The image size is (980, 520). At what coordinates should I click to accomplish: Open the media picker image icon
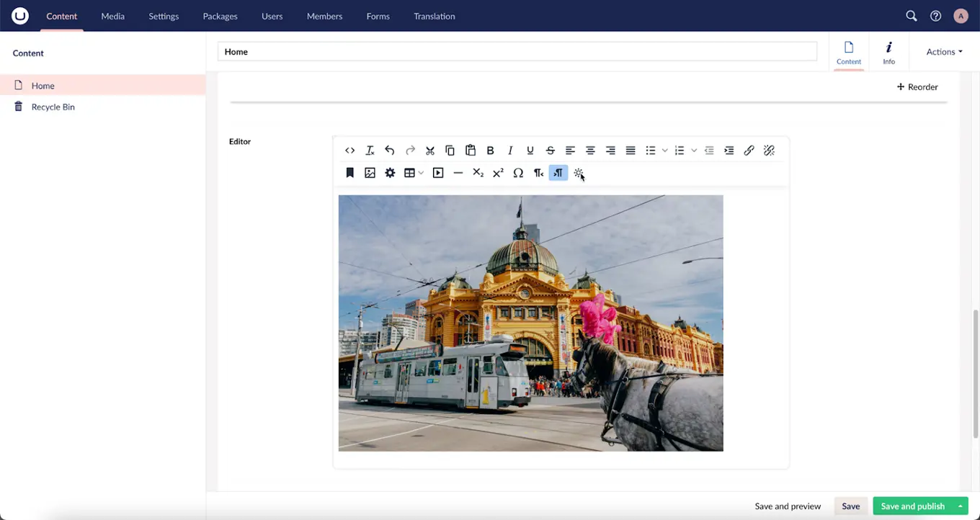pos(370,173)
